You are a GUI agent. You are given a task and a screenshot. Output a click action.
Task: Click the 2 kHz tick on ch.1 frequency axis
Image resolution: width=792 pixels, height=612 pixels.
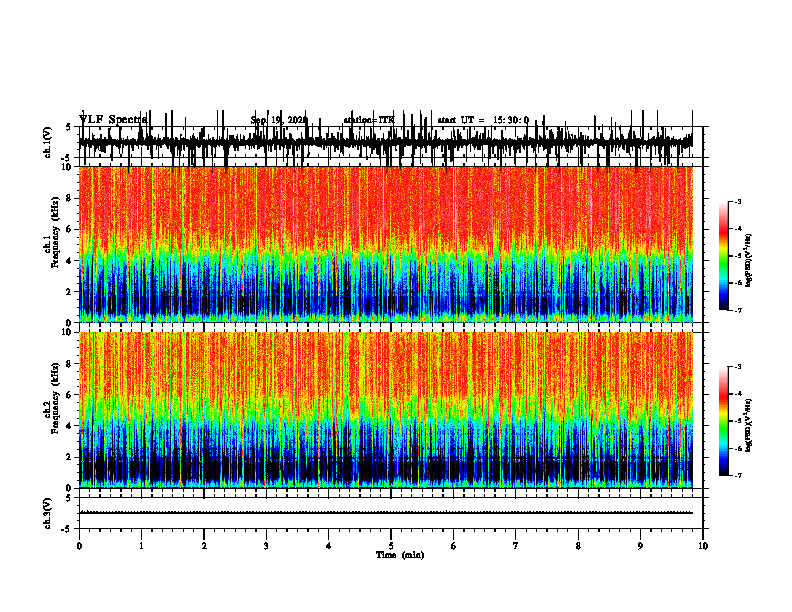(x=69, y=292)
